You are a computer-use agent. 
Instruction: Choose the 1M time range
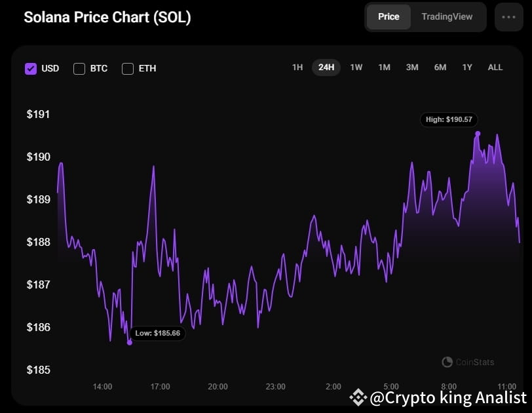(x=384, y=68)
